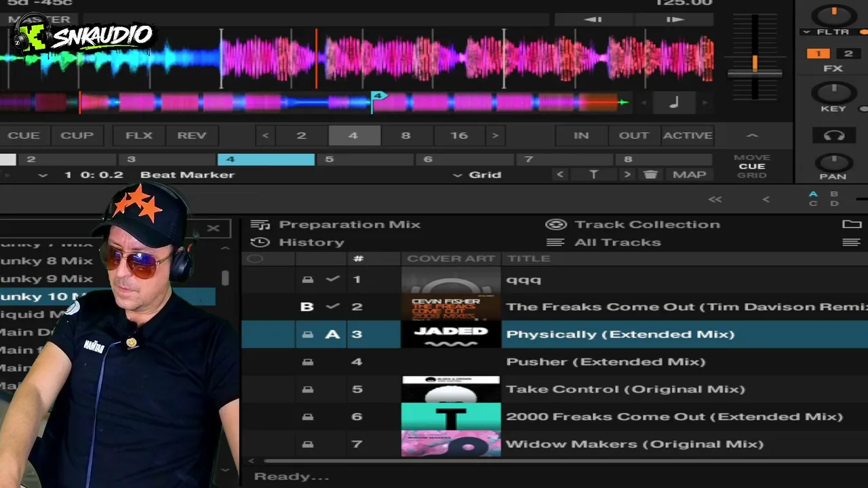
Task: Select hotcue slot 4
Action: 266,160
